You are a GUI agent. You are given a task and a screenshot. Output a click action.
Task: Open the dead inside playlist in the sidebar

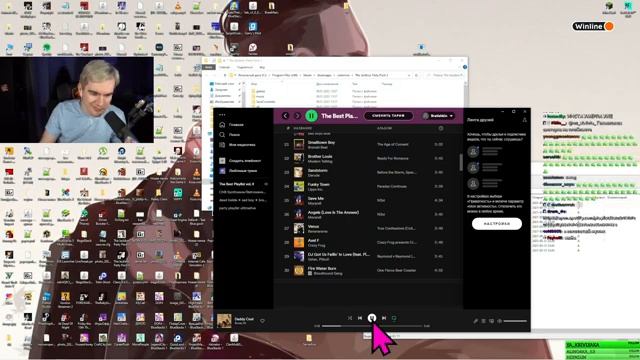(x=242, y=200)
